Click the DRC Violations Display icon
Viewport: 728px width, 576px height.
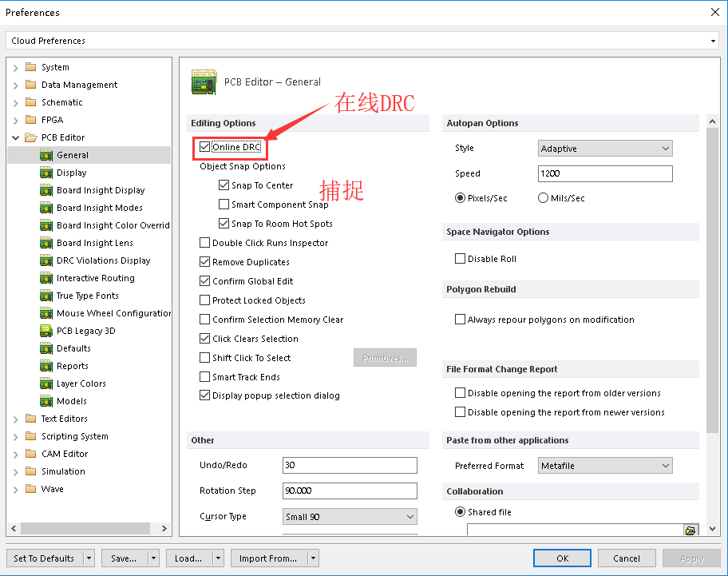click(46, 260)
